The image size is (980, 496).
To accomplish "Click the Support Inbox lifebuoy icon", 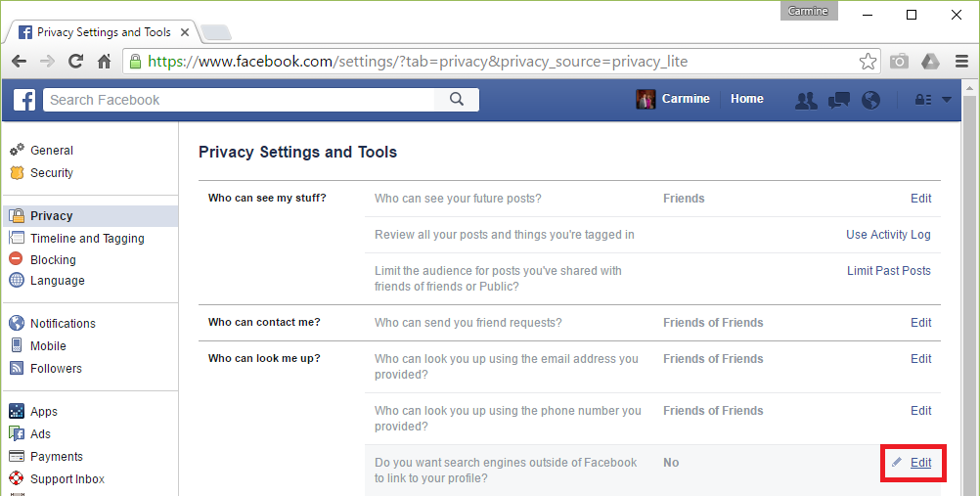I will 17,478.
